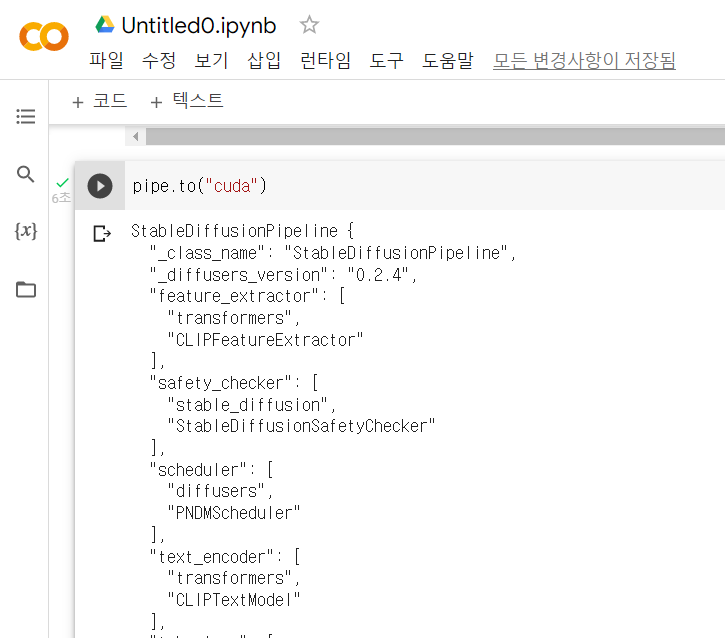
Task: Click the "text_encoder": [ line
Action: click(x=225, y=557)
